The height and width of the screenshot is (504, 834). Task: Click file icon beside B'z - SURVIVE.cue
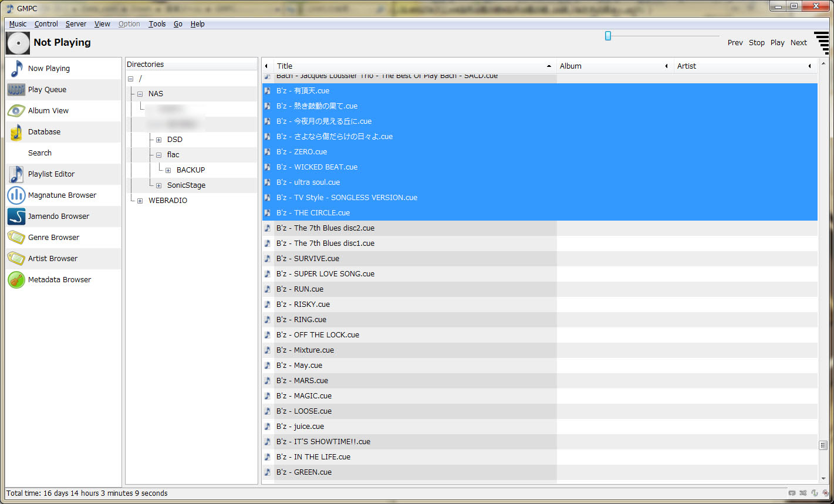[268, 258]
